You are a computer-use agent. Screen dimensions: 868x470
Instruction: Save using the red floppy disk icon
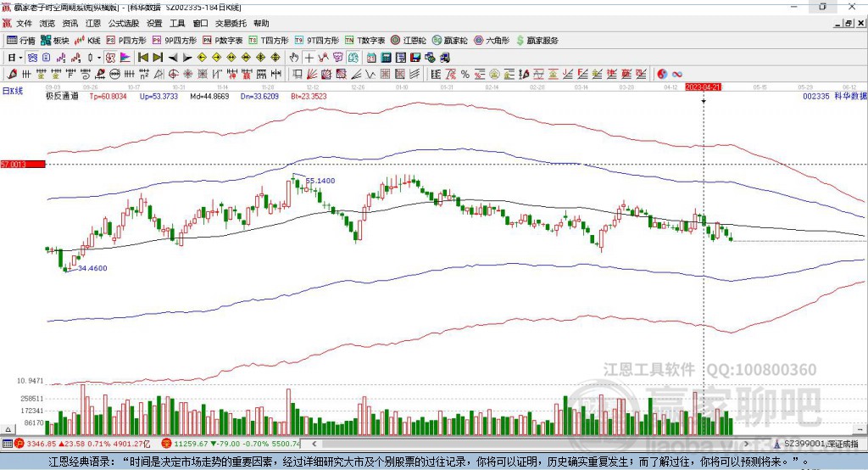pos(415,58)
